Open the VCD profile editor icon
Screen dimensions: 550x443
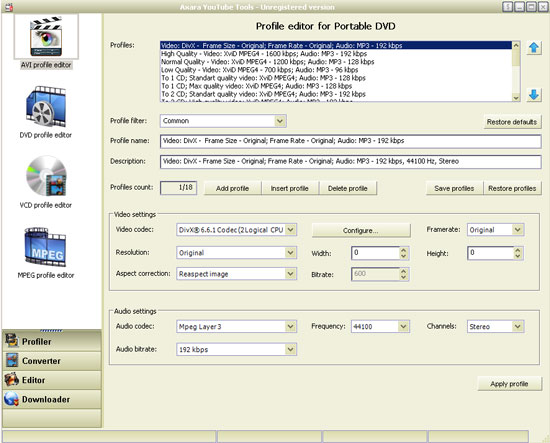46,176
